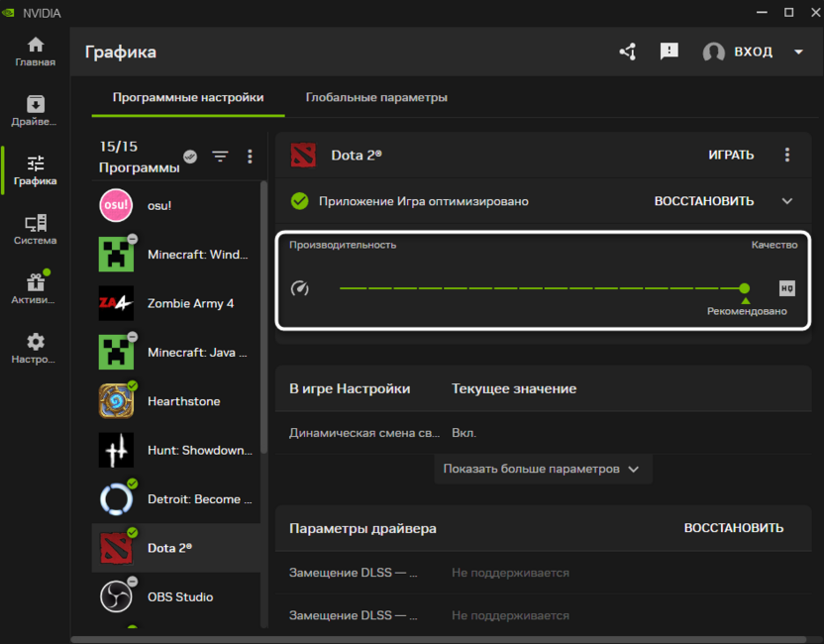Switch to Глобальные параметры tab
This screenshot has width=824, height=644.
(376, 98)
